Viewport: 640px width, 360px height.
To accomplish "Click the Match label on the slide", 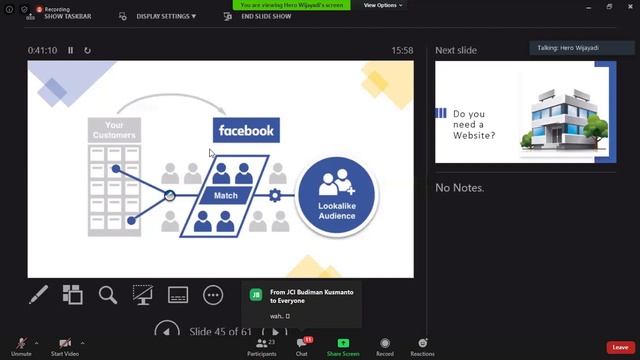I will [x=226, y=196].
